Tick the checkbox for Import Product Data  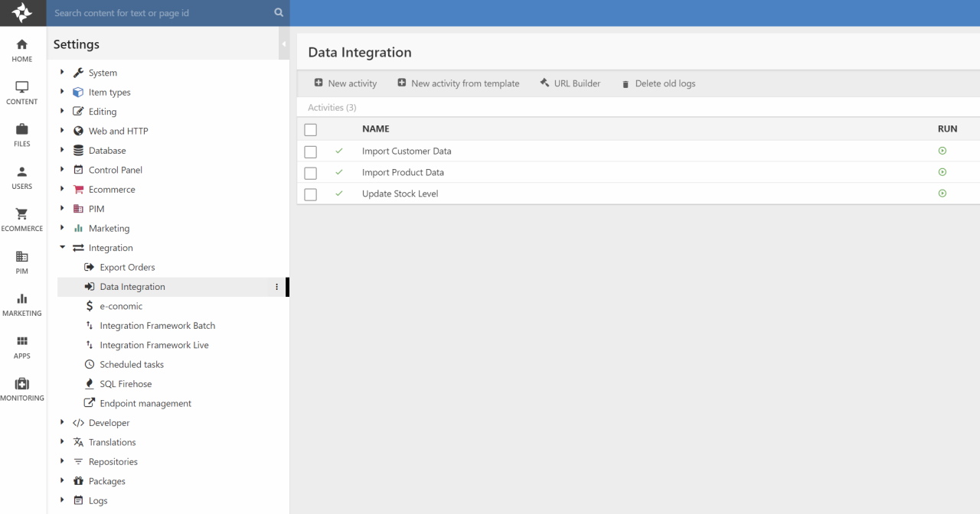pos(310,173)
